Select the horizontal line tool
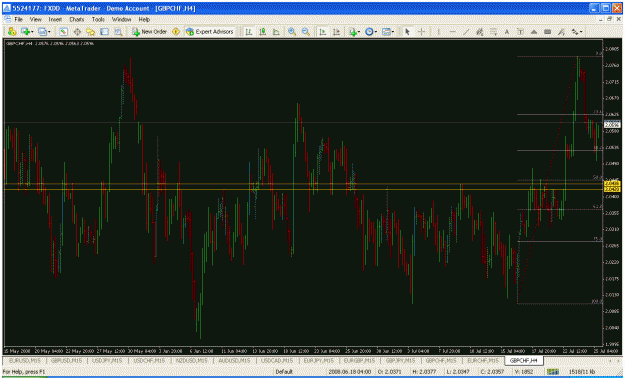The image size is (625, 378). [x=452, y=32]
